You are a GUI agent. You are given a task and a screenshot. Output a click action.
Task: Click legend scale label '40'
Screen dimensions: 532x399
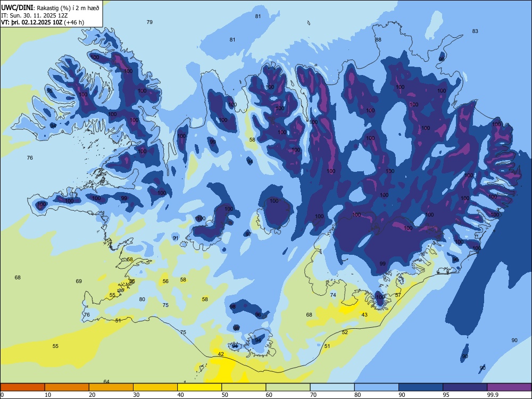point(180,395)
